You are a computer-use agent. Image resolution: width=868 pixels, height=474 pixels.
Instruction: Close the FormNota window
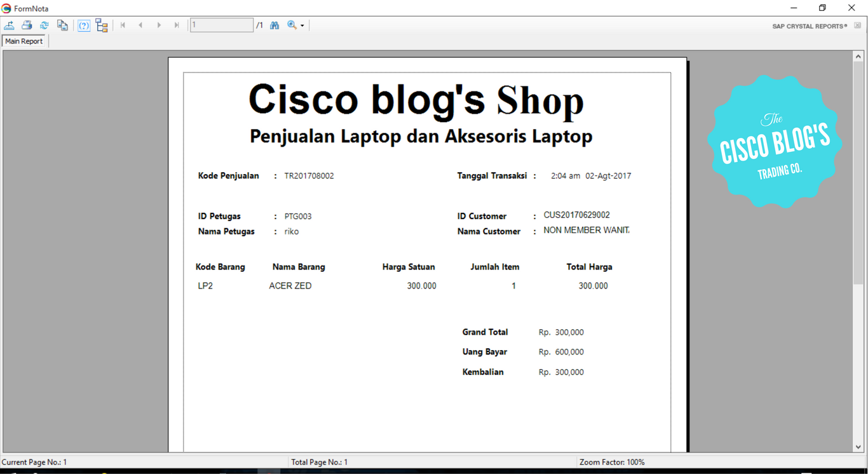coord(851,8)
